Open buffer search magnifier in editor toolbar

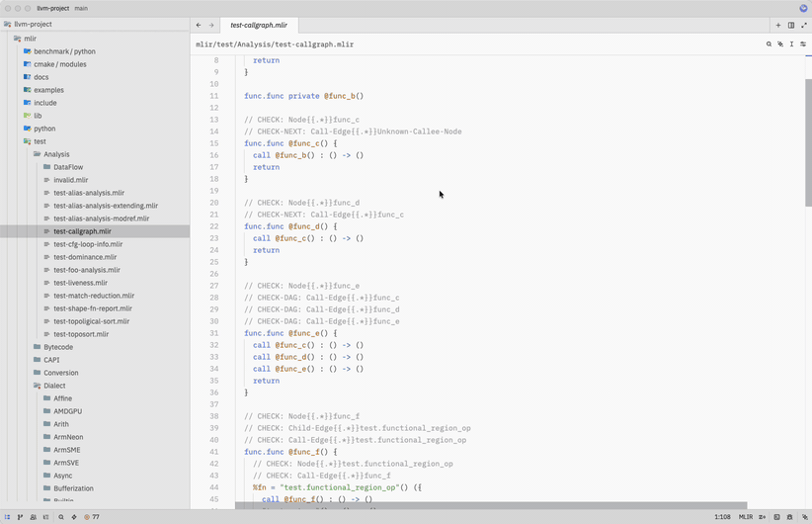click(769, 44)
